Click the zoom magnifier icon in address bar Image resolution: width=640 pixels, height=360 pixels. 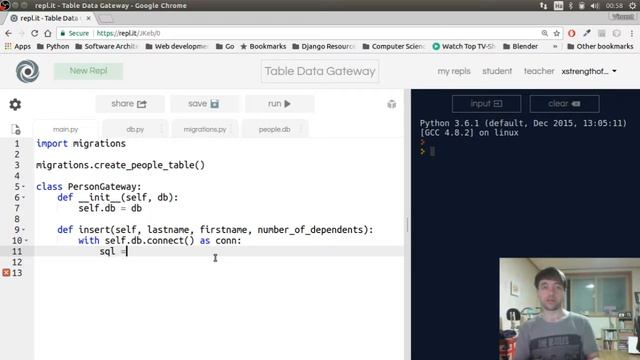click(x=544, y=33)
